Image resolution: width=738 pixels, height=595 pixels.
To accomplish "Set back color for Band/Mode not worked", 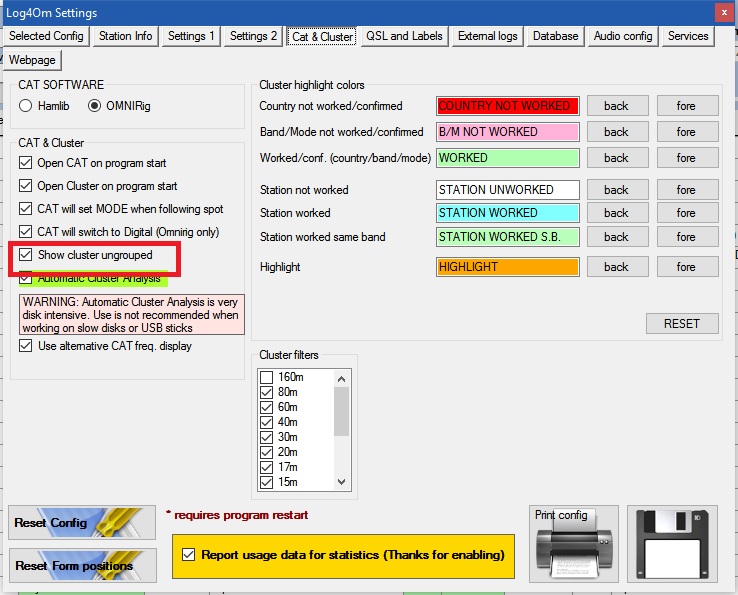I will click(618, 132).
